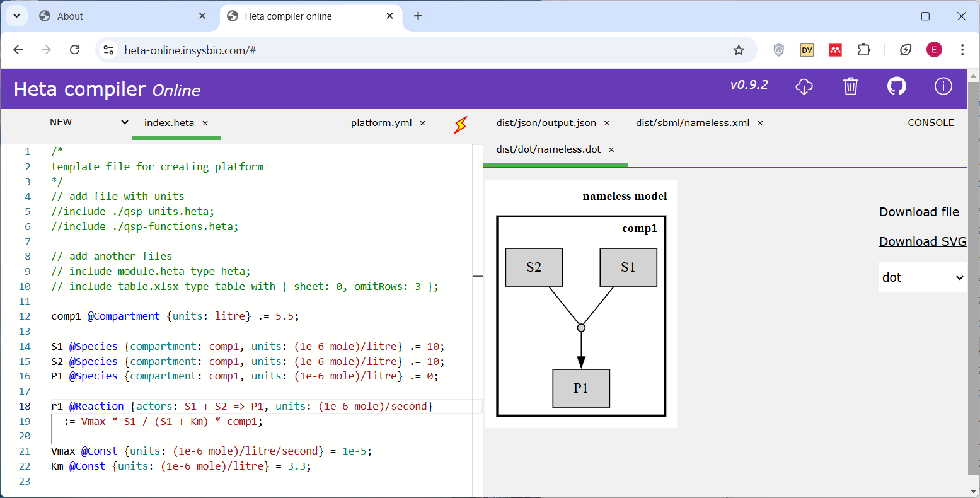The image size is (980, 498).
Task: Reload the page
Action: pos(74,50)
